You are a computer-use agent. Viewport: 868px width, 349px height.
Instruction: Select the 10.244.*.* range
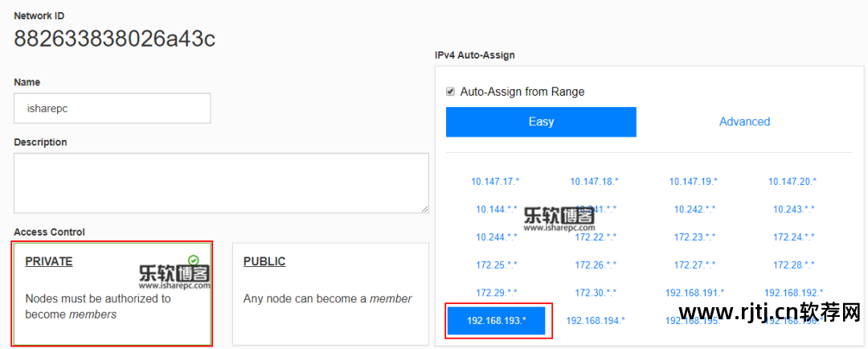pos(496,237)
